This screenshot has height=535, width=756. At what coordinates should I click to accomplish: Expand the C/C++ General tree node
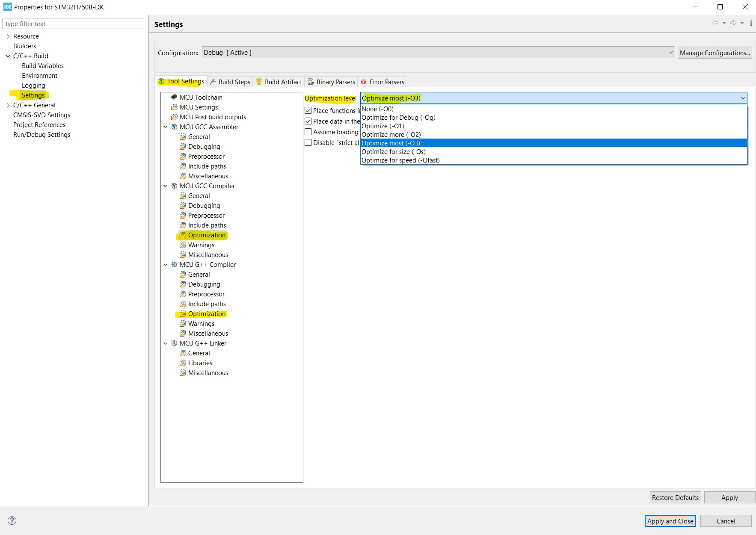pyautogui.click(x=8, y=105)
